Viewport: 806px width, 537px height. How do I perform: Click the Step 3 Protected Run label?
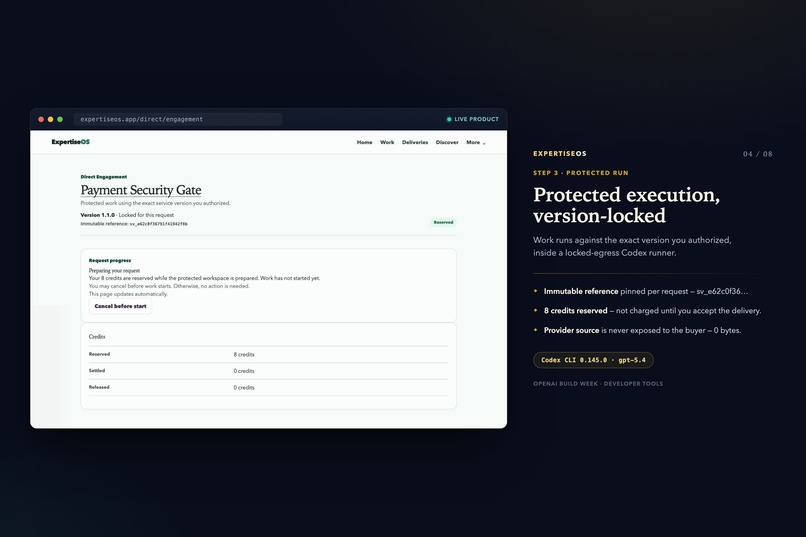point(581,173)
